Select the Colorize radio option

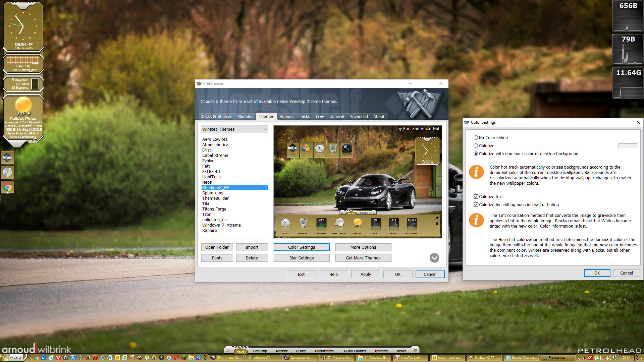pos(476,146)
